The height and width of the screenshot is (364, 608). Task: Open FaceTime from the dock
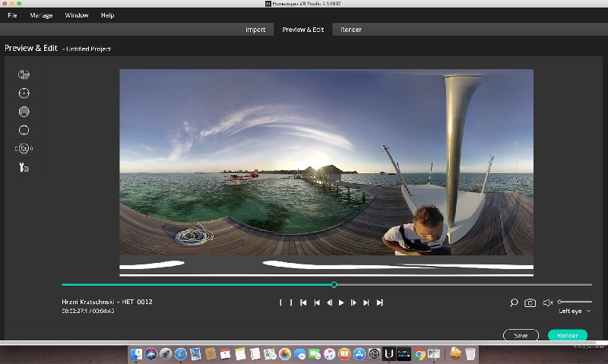point(315,353)
